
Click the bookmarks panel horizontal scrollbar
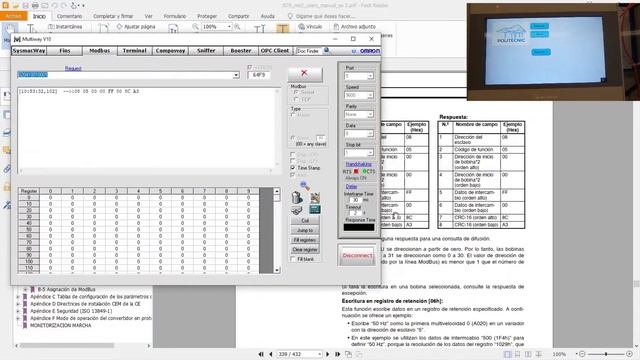(x=67, y=345)
